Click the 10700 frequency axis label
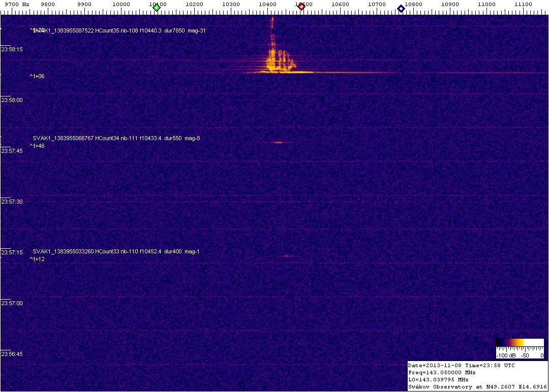The image size is (549, 392). tap(377, 4)
